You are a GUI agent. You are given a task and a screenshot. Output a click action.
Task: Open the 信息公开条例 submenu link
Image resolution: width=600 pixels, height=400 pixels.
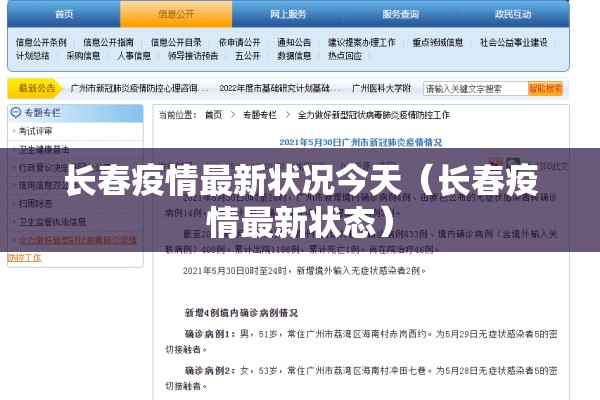pos(41,42)
